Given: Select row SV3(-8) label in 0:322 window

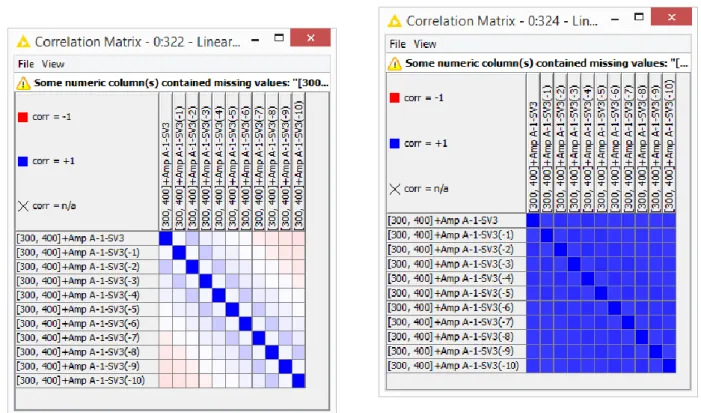Looking at the screenshot, I should pos(87,352).
